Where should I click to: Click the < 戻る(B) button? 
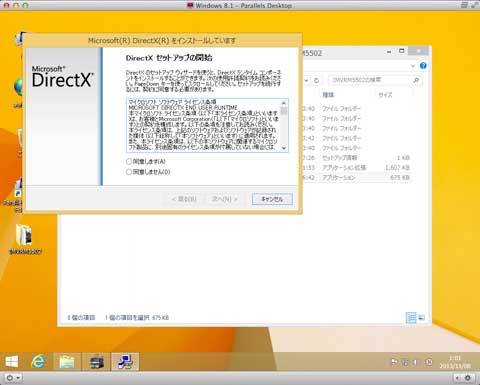[184, 199]
